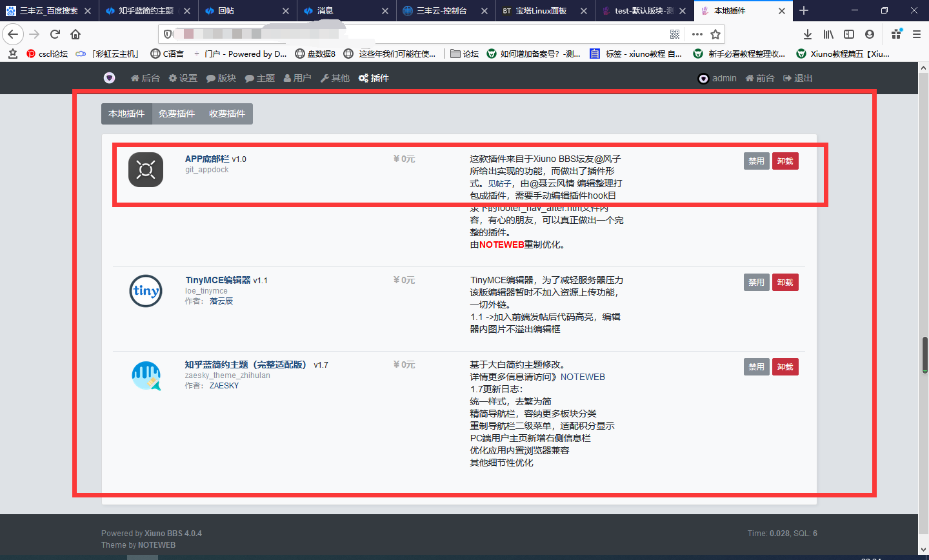Open the 知乎蓝简约主题（完整适配版） title link
The width and height of the screenshot is (929, 560).
tap(245, 365)
